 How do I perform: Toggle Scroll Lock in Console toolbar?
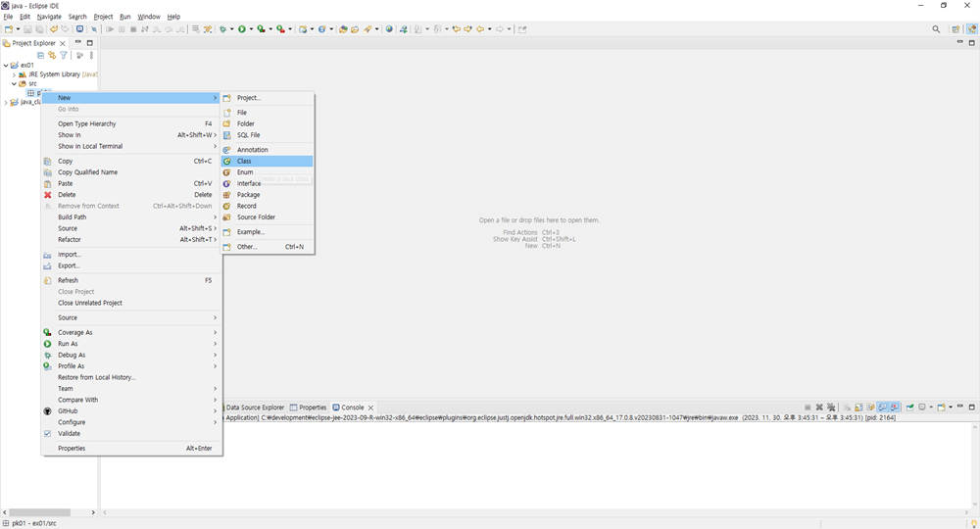pos(858,408)
